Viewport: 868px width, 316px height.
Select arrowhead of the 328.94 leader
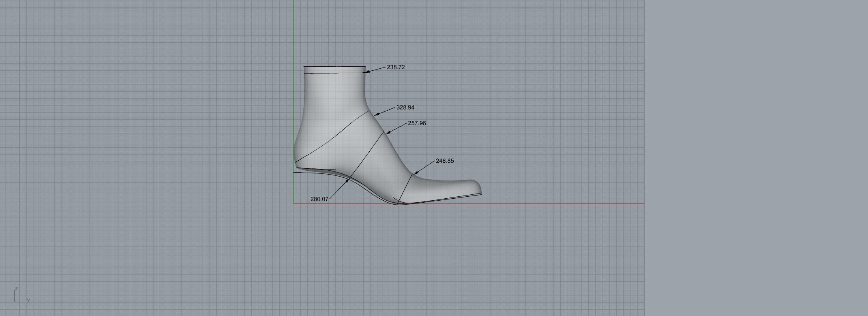tap(376, 115)
